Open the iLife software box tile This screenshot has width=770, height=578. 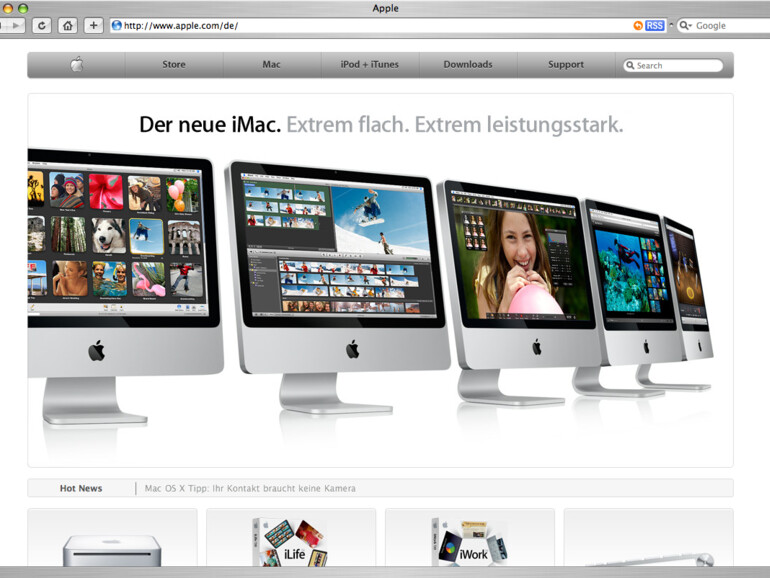(x=291, y=538)
